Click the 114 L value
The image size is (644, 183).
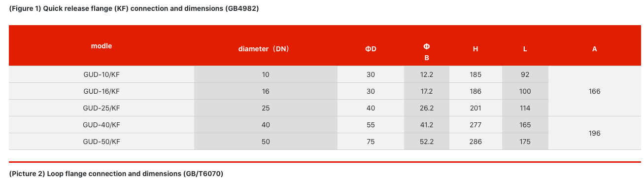[525, 108]
